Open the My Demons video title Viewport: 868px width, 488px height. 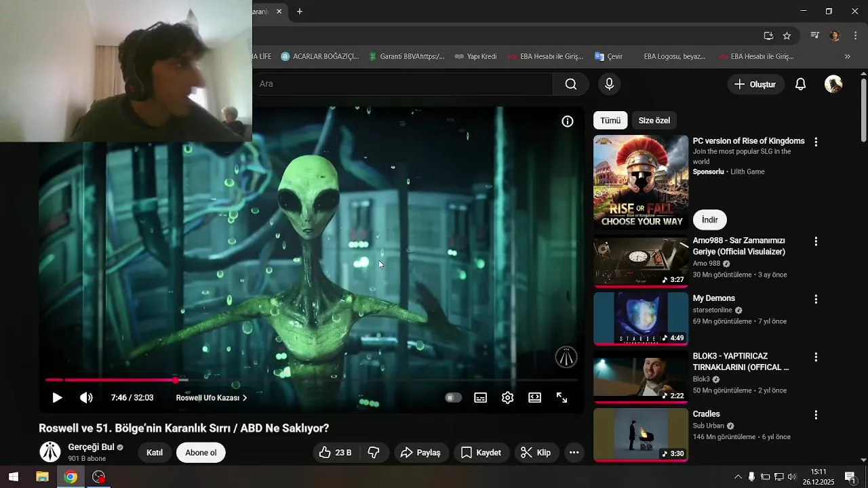point(713,298)
